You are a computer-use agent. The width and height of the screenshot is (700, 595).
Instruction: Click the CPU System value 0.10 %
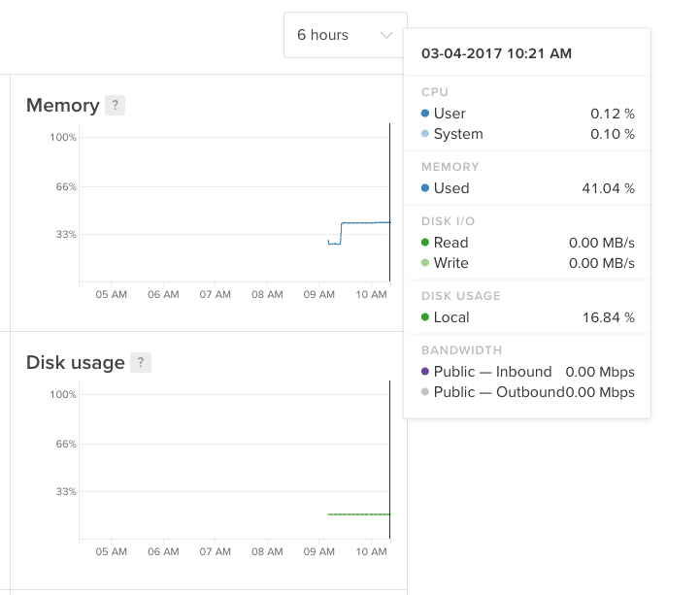pos(613,134)
